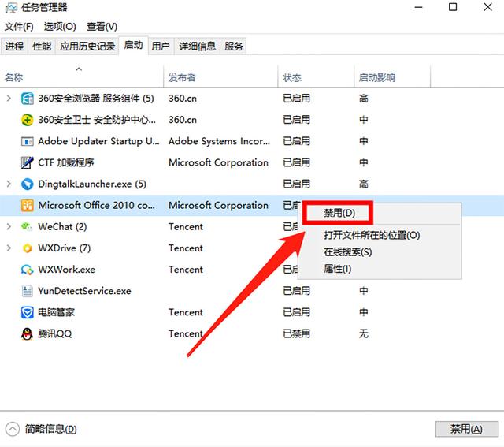Viewport: 504px width, 447px height.
Task: Sort by the 状态 column header
Action: coord(292,77)
